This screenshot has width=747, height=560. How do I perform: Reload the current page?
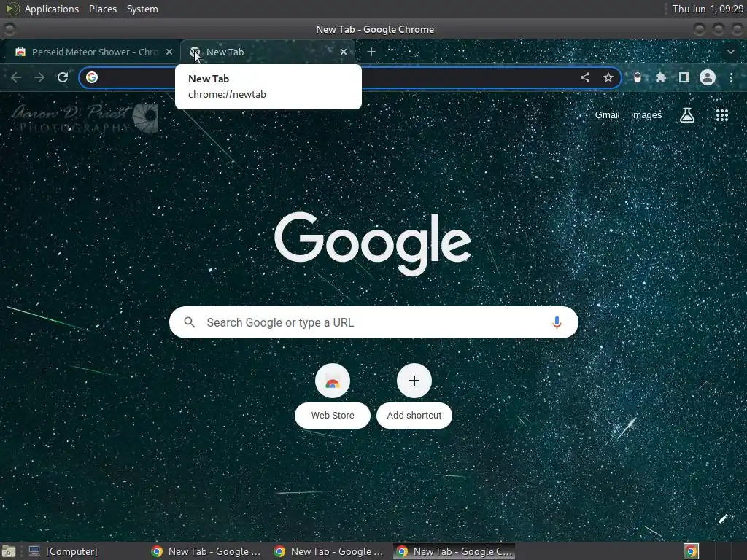(x=63, y=77)
